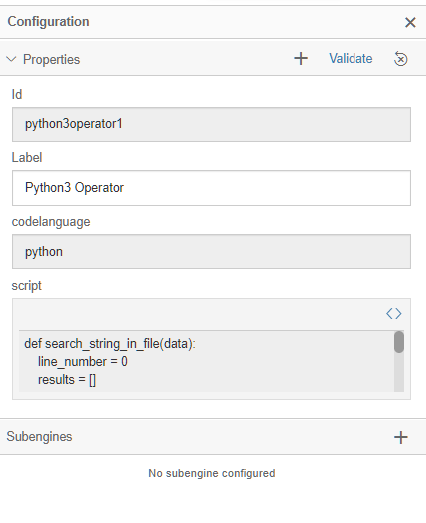Reset properties using the circular arrow icon
The height and width of the screenshot is (523, 426).
[400, 59]
